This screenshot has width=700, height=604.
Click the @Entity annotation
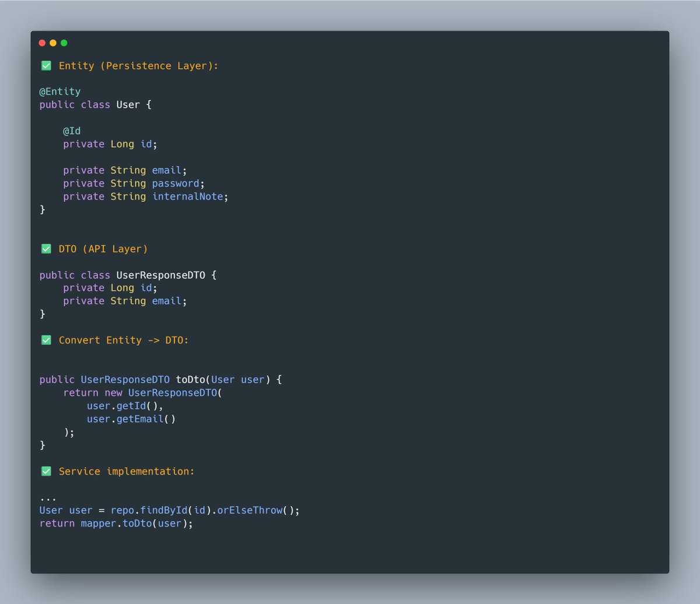[60, 92]
